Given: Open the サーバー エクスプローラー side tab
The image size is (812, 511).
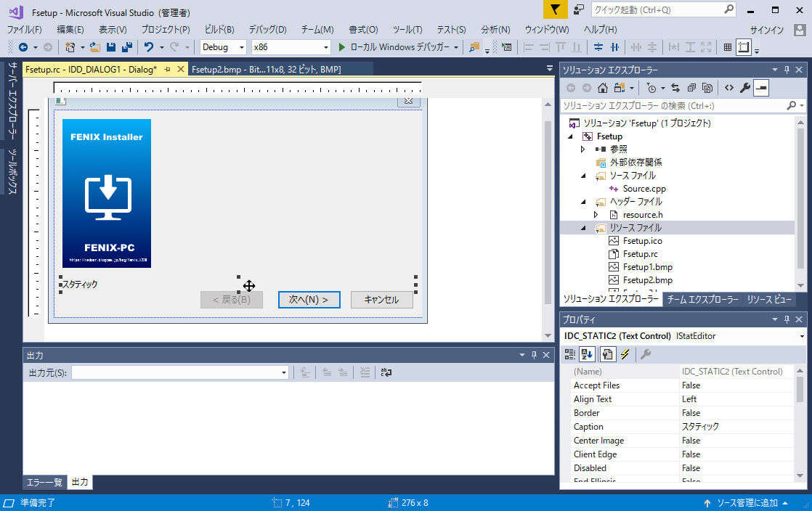Looking at the screenshot, I should tap(12, 100).
